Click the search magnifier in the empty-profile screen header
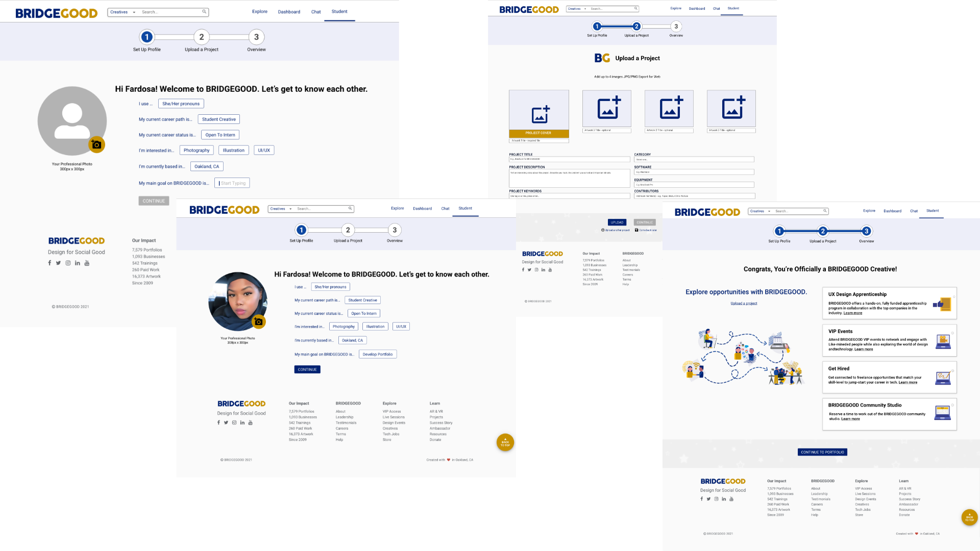 pos(204,12)
